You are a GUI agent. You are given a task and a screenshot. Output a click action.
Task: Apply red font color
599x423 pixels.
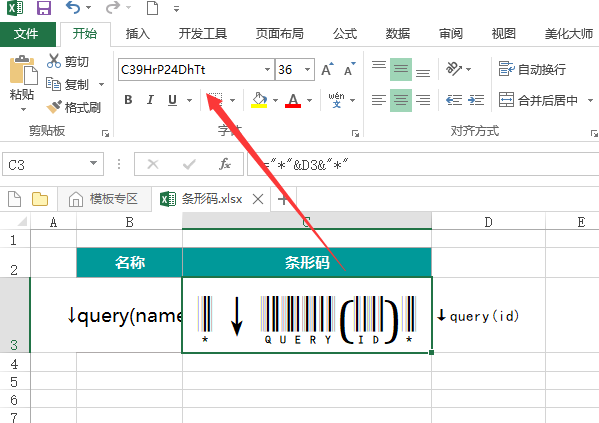pyautogui.click(x=293, y=100)
